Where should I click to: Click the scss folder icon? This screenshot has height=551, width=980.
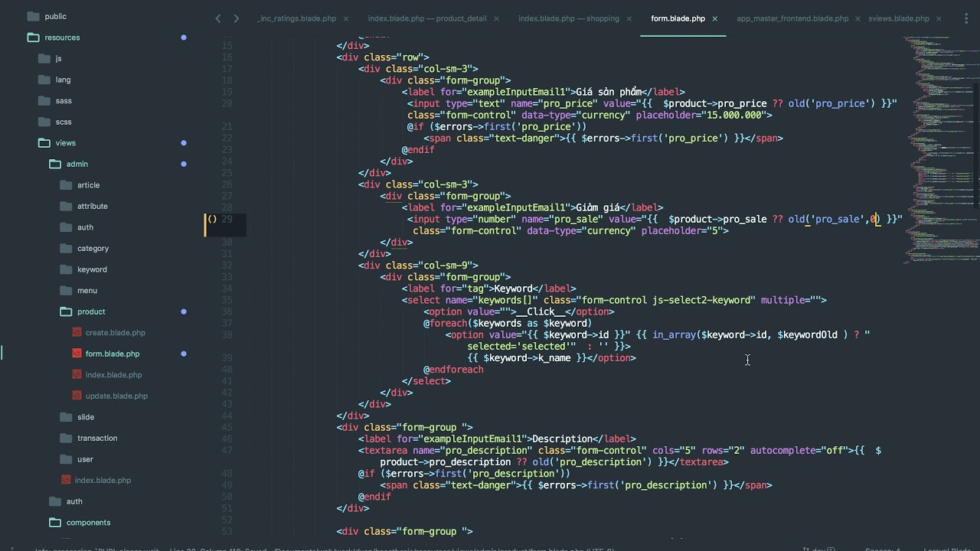tap(44, 122)
